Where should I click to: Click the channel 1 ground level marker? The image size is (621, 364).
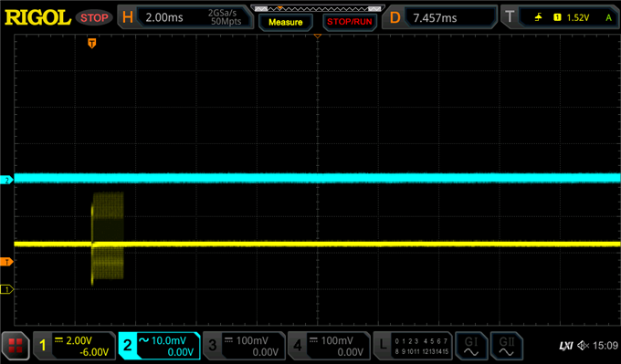(6, 289)
